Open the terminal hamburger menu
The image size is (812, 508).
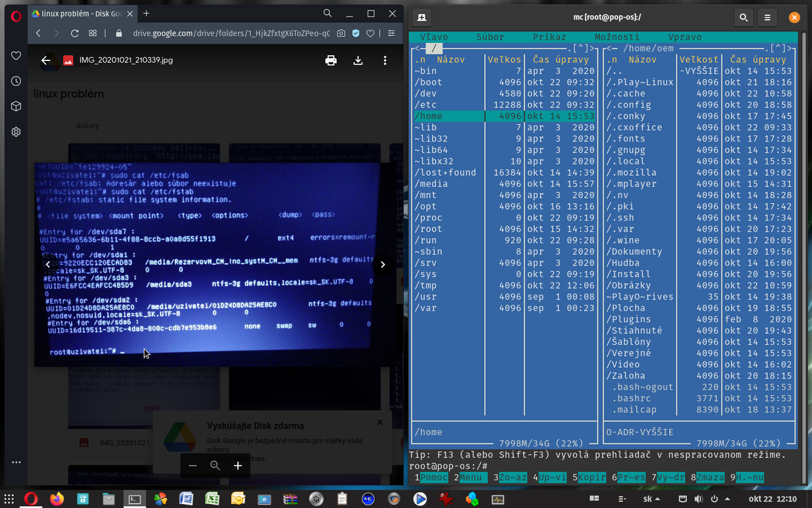pyautogui.click(x=768, y=18)
